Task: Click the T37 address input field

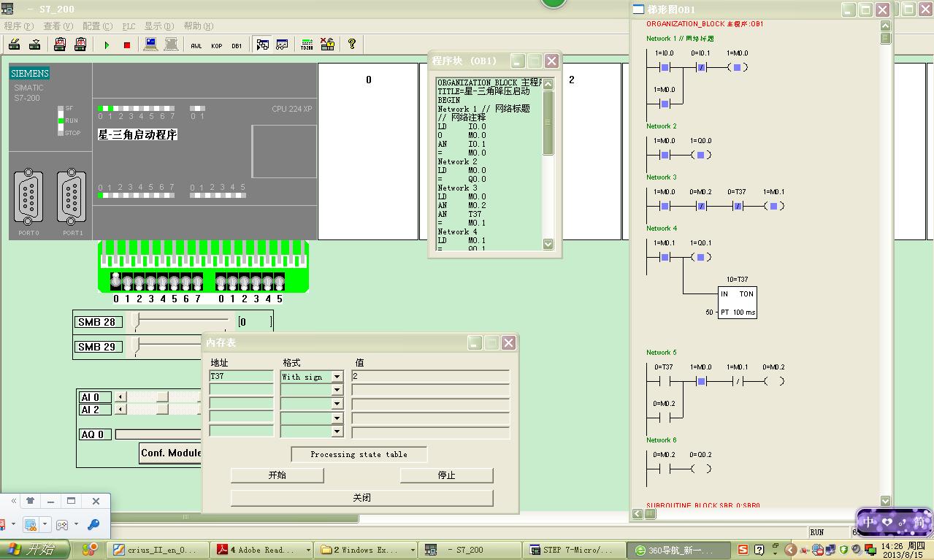Action: pyautogui.click(x=241, y=377)
